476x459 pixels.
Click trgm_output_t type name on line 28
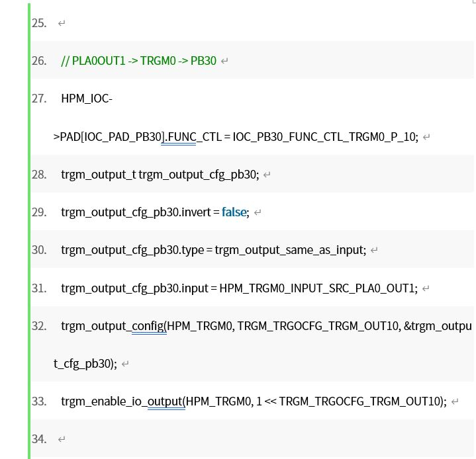pyautogui.click(x=99, y=175)
